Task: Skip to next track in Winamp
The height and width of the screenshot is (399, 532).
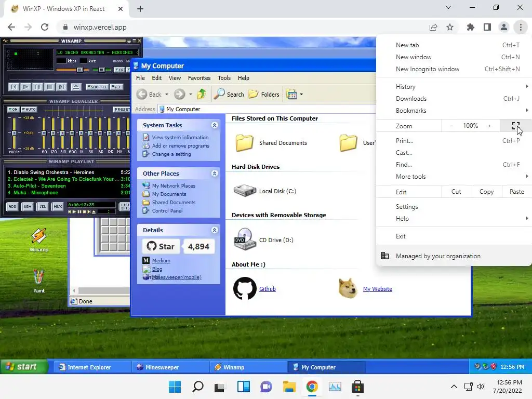Action: (61, 87)
